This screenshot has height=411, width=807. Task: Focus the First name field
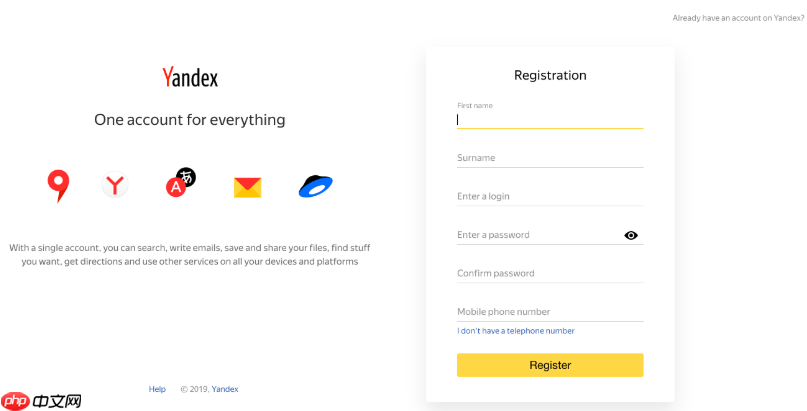coord(549,119)
